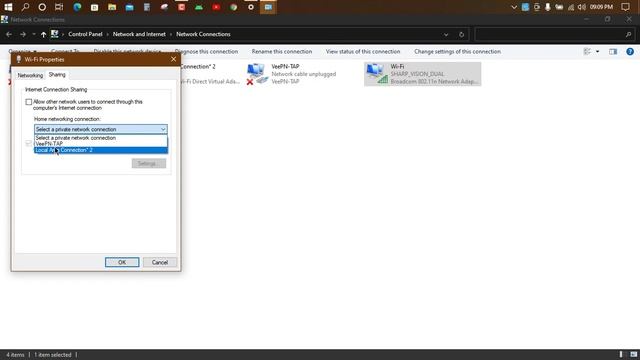Open the green Android taskbar icon
The image size is (640, 360).
click(199, 7)
